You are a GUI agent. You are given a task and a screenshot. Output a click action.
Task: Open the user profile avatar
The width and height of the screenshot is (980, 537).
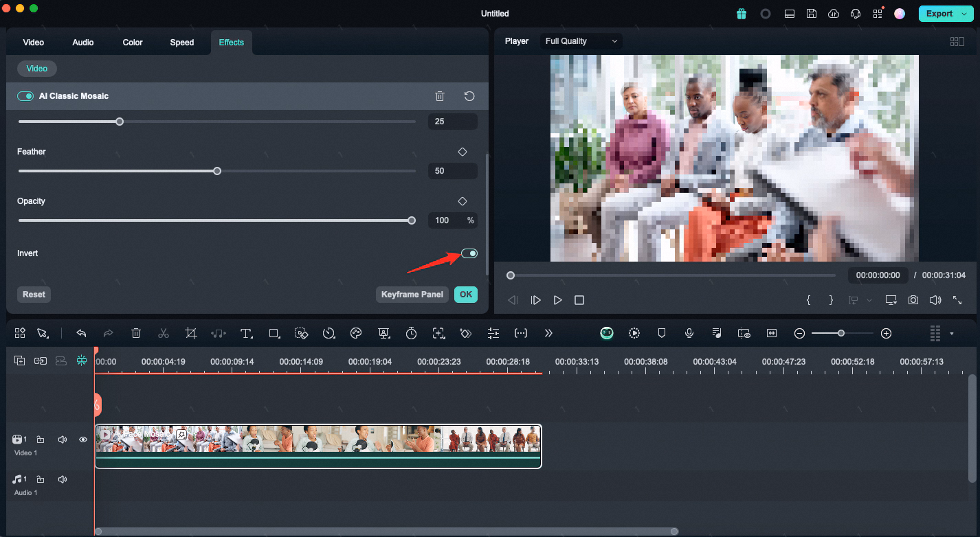coord(900,14)
